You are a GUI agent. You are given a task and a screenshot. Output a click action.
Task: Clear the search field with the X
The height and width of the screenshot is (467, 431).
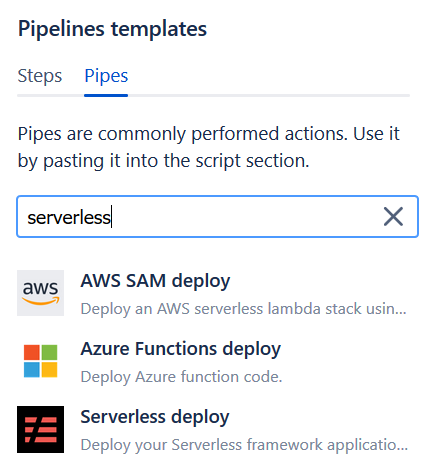pos(393,217)
